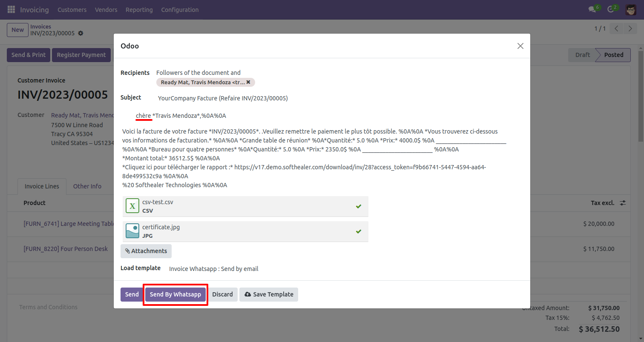Image resolution: width=644 pixels, height=342 pixels.
Task: Click the Terms and Conditions field
Action: (48, 307)
